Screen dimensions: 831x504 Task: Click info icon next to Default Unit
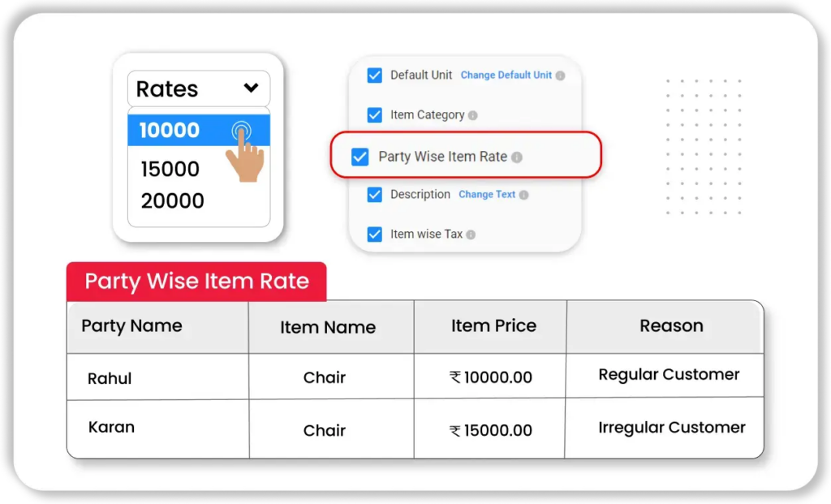pyautogui.click(x=560, y=75)
